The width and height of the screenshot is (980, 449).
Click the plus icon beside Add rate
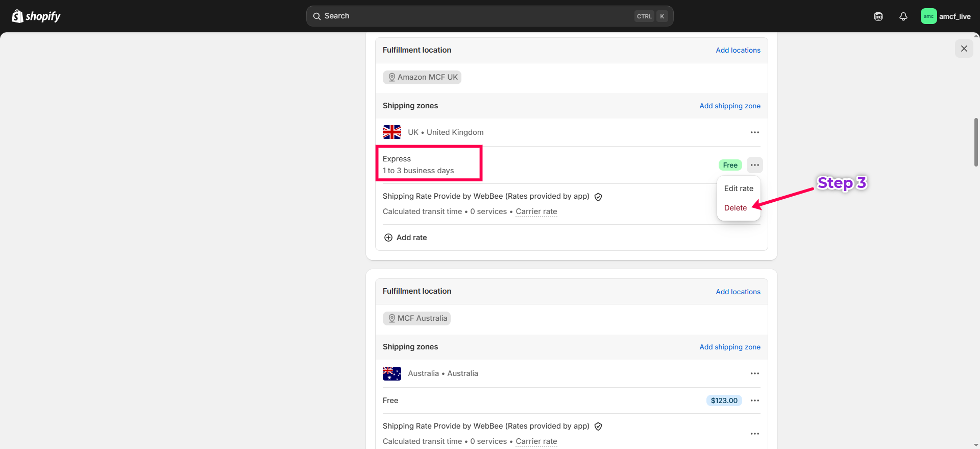coord(388,238)
